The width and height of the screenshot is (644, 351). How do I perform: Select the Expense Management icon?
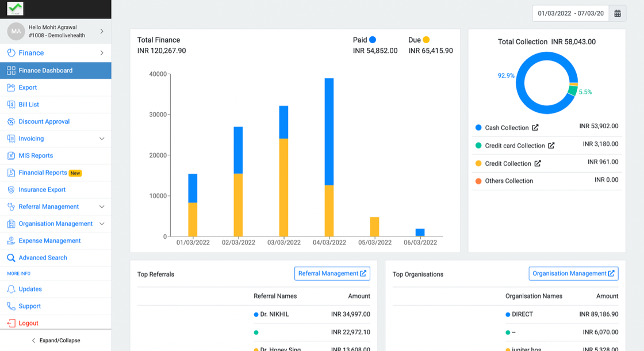click(x=11, y=241)
